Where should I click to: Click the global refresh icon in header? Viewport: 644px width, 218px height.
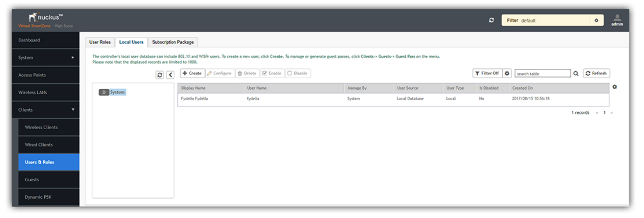[491, 20]
